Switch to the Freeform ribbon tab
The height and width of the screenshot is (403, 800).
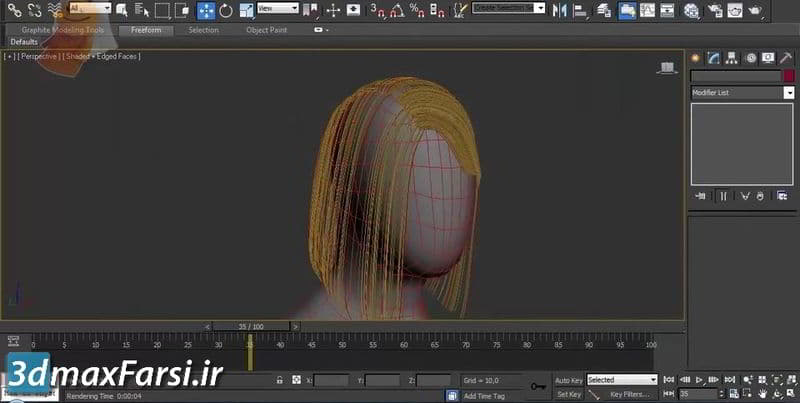pos(146,30)
